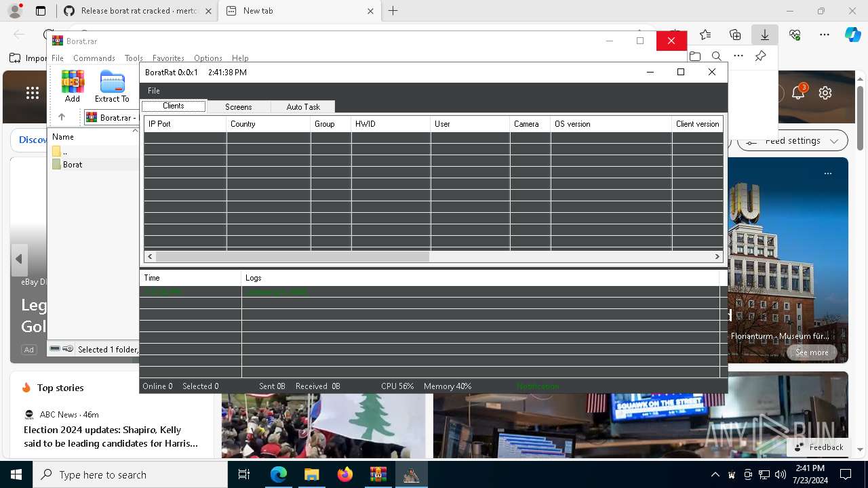
Task: Switch to the Auto Task tab
Action: tap(303, 107)
